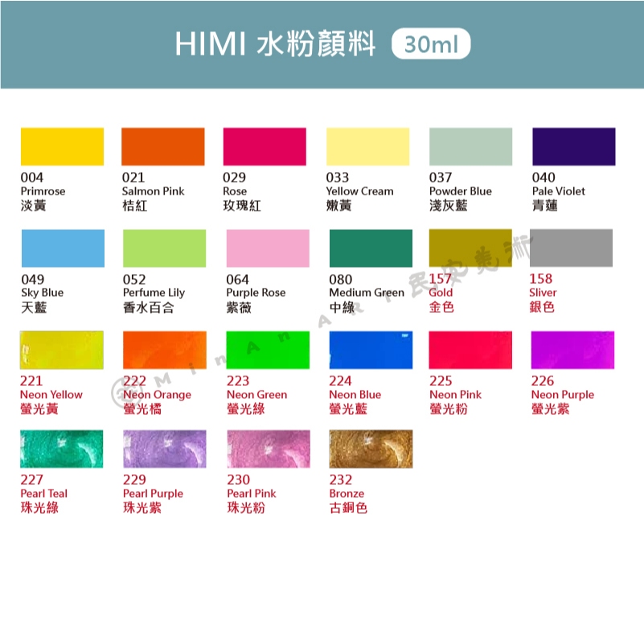Select the 037 Powder Blue swatch
644x644 pixels.
coord(470,146)
